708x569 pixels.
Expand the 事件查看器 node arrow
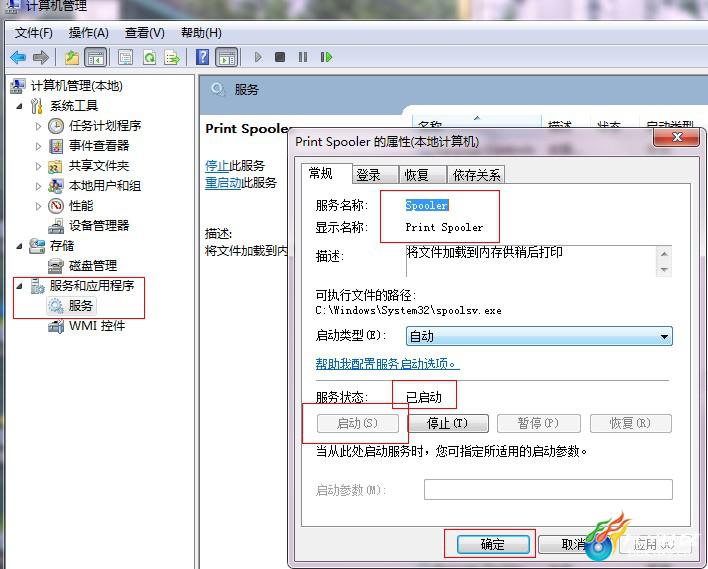[38, 146]
